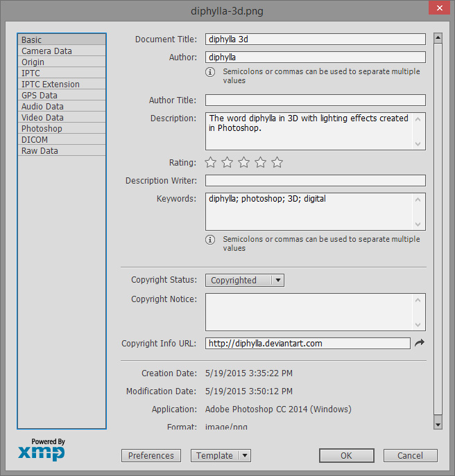Click the info icon below Keywords field
Viewport: 455px width, 476px height.
coord(210,240)
